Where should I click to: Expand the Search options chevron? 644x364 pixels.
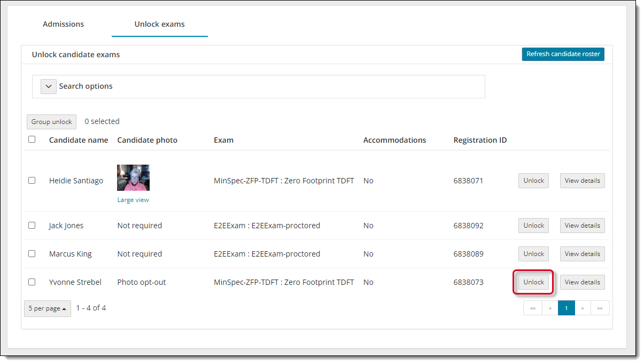pos(49,87)
